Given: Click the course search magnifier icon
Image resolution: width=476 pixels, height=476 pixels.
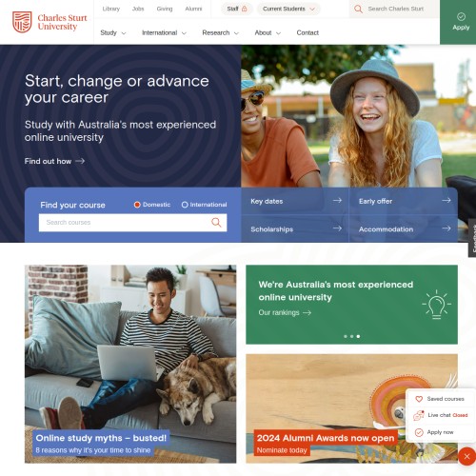Looking at the screenshot, I should 216,223.
